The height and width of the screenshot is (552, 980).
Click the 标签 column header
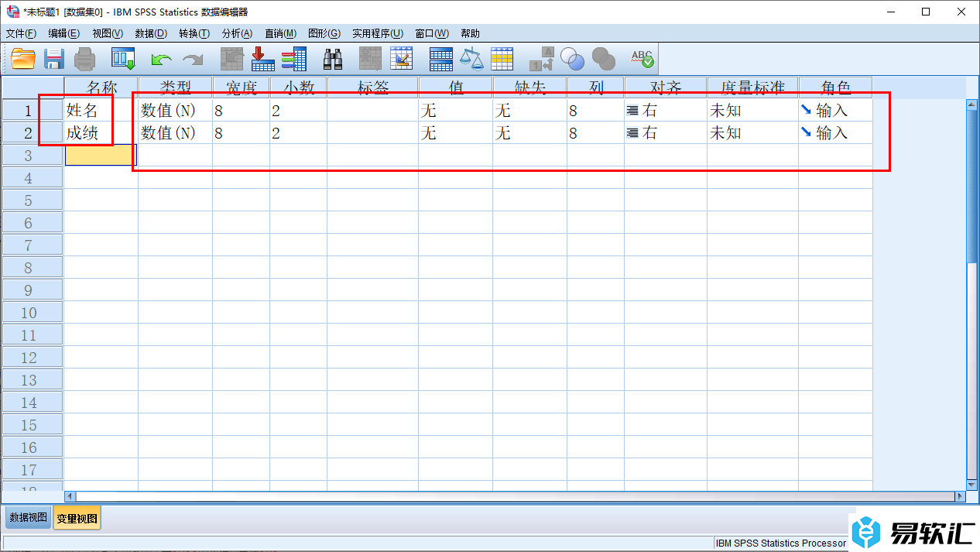(x=373, y=87)
